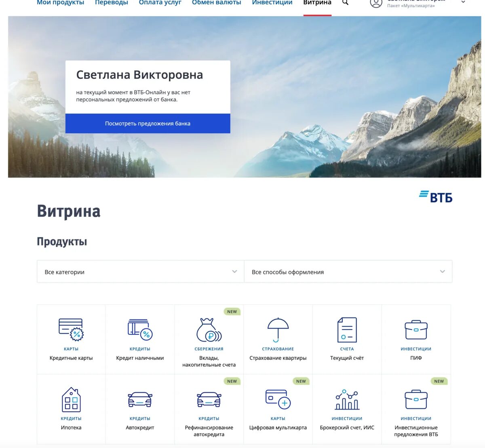Image resolution: width=485 pixels, height=448 pixels.
Task: Select the money bag Сбережения icon
Action: (x=209, y=330)
